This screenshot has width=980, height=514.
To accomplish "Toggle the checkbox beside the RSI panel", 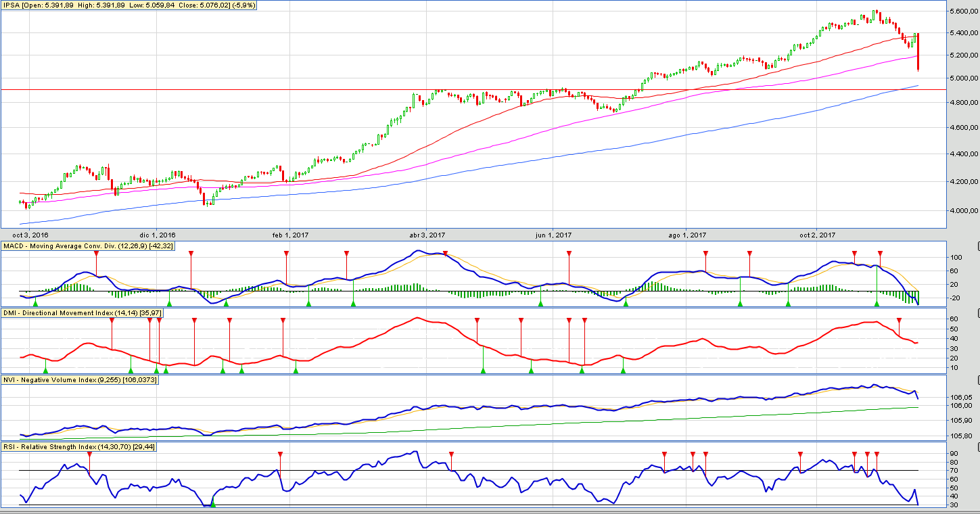I will click(978, 446).
